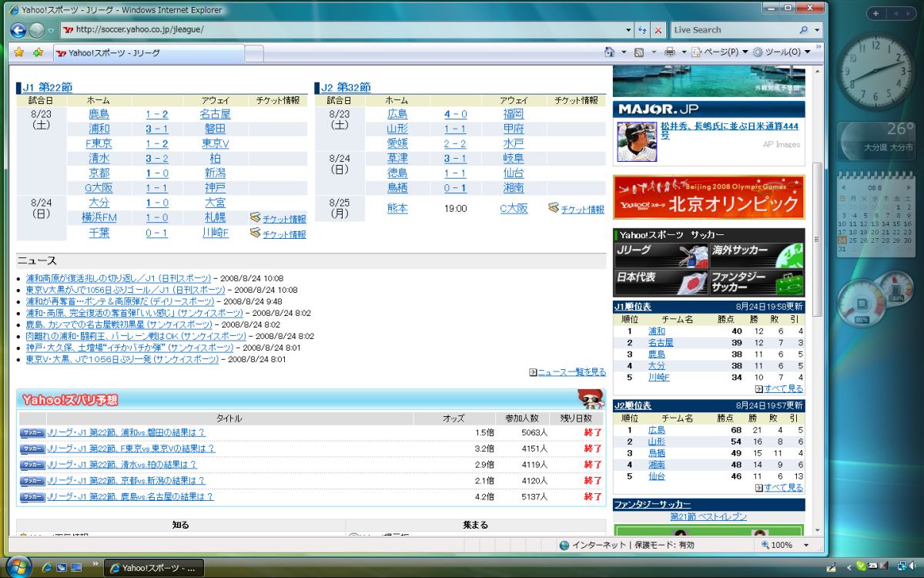Click the browser Forward arrow button
Image resolution: width=924 pixels, height=578 pixels.
[36, 30]
